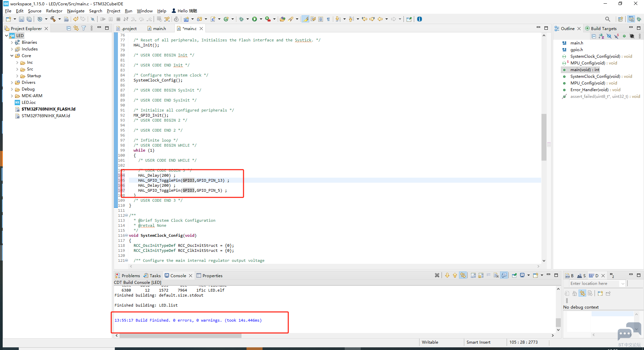Open the Enter location here combo dropdown

tap(623, 284)
